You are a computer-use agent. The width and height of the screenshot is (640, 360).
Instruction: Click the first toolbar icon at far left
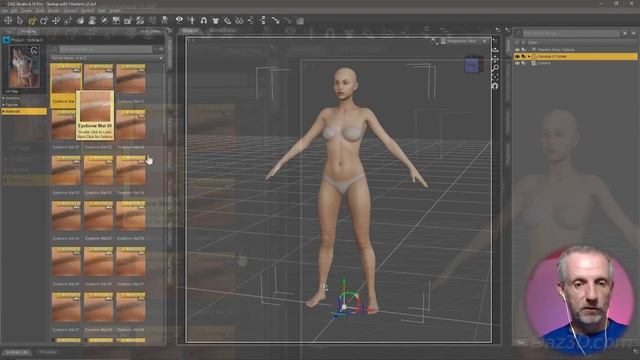tap(8, 20)
